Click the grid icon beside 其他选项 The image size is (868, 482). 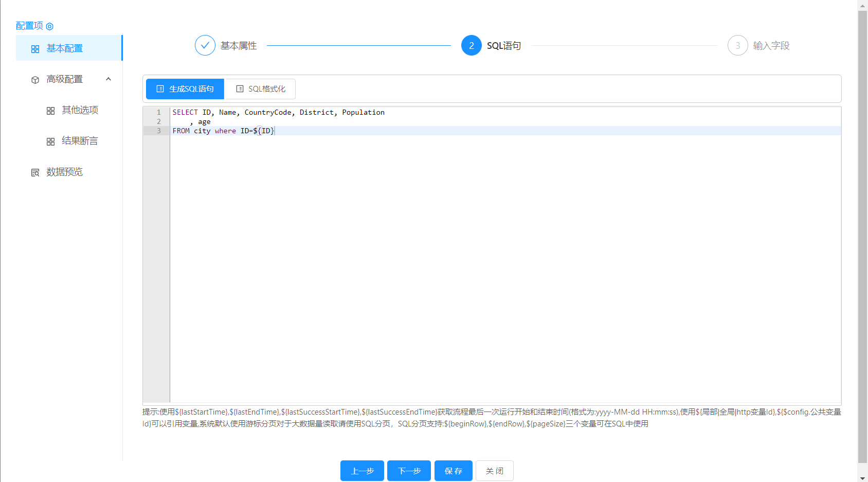point(50,111)
